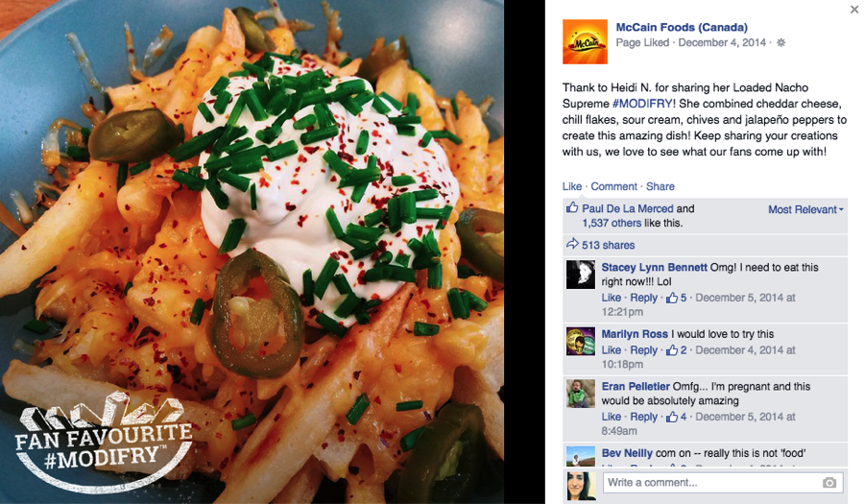Image resolution: width=864 pixels, height=504 pixels.
Task: Click thumbs-up count on Eran Pelletier's comment
Action: pyautogui.click(x=676, y=417)
